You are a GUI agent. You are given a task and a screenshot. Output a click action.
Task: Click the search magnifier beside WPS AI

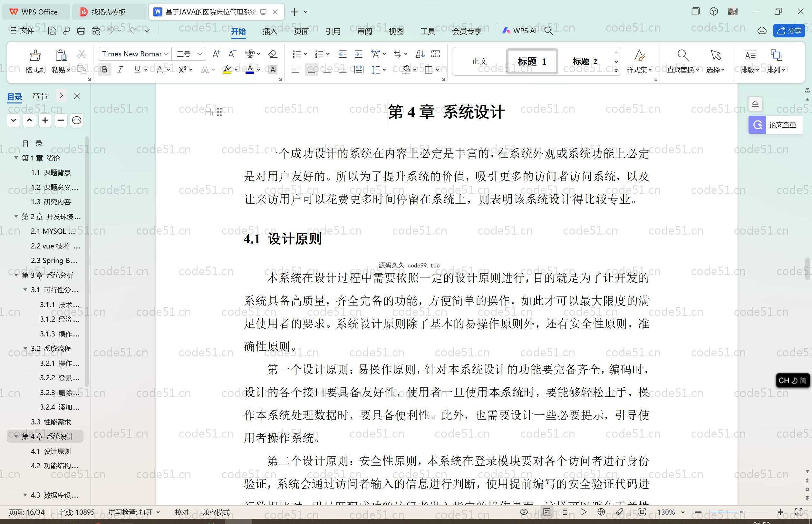coord(548,31)
